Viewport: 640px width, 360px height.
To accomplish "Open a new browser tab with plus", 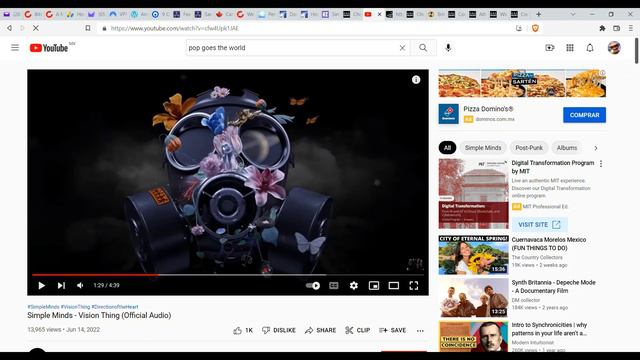I will pos(538,14).
